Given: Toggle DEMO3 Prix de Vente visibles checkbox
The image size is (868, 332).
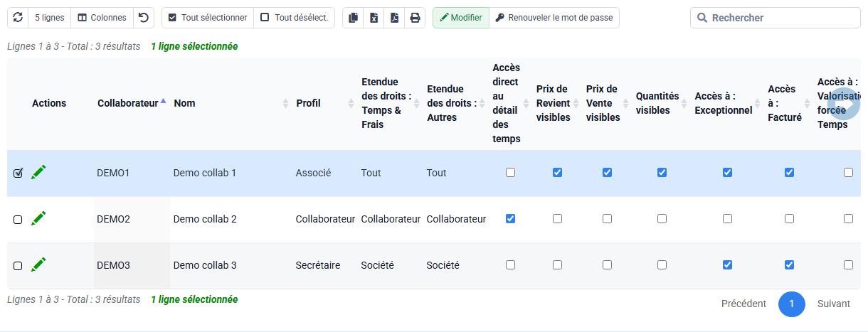Looking at the screenshot, I should coord(607,264).
